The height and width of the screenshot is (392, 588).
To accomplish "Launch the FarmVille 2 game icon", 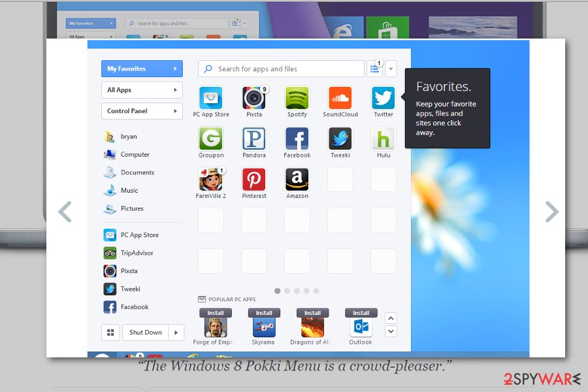I will point(211,179).
